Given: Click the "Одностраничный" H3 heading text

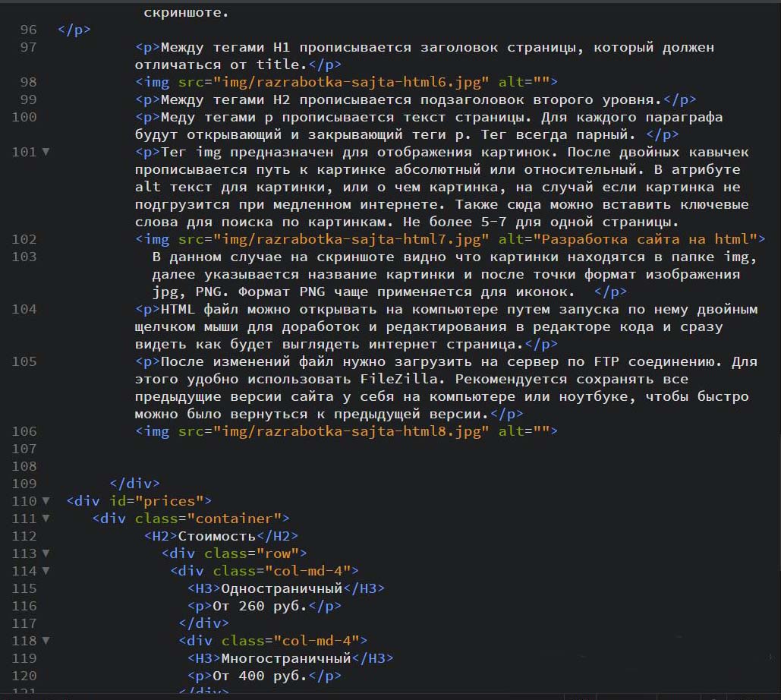Looking at the screenshot, I should point(282,588).
